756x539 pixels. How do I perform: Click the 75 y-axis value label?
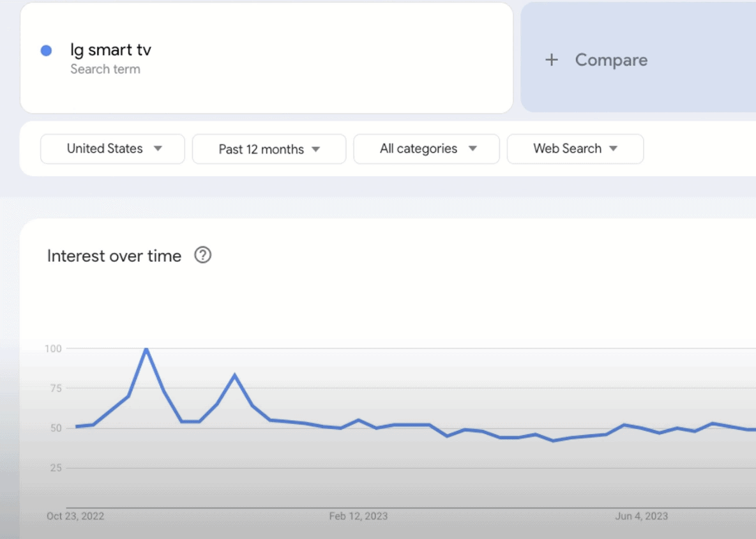point(56,388)
